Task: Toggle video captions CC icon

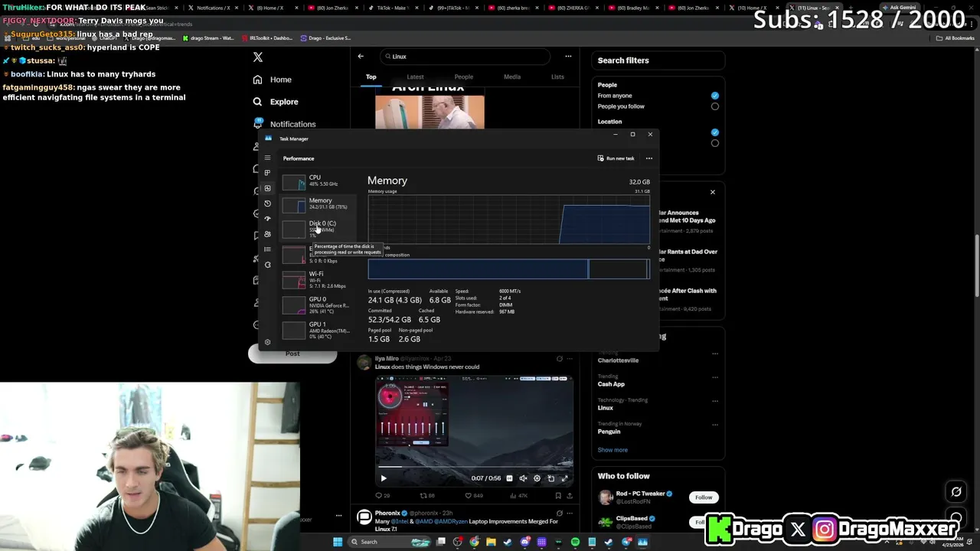Action: [509, 478]
